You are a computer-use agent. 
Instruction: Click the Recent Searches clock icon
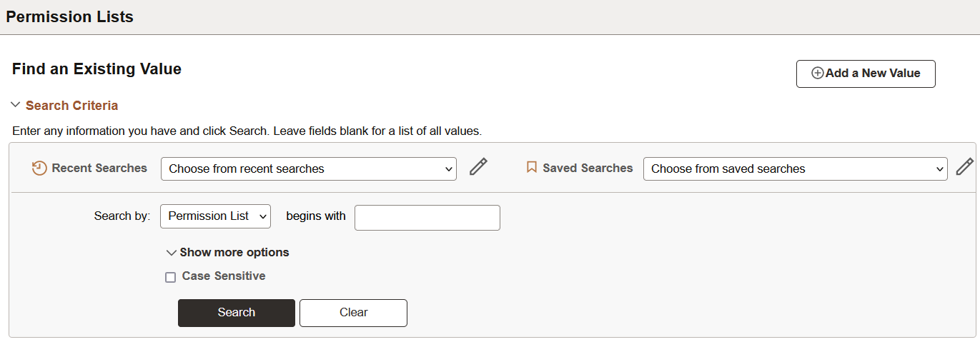pyautogui.click(x=39, y=169)
